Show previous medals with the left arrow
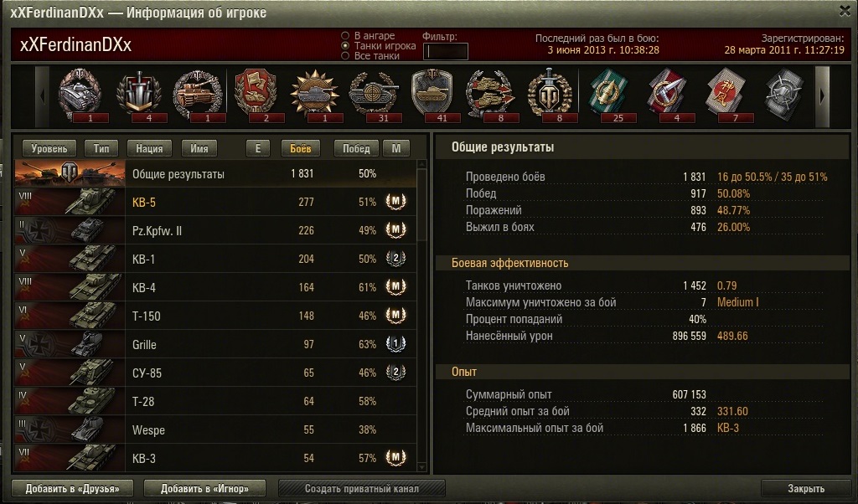858x504 pixels. pos(43,96)
